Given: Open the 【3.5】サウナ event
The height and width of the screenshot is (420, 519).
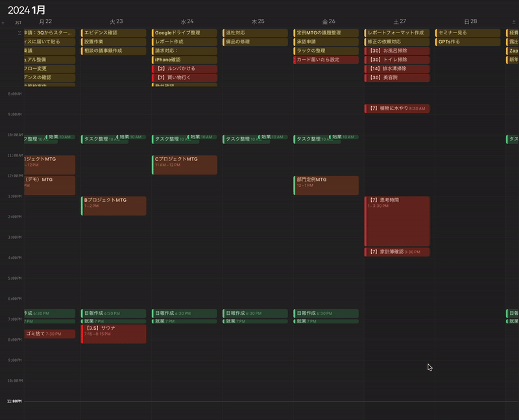Looking at the screenshot, I should pyautogui.click(x=114, y=334).
